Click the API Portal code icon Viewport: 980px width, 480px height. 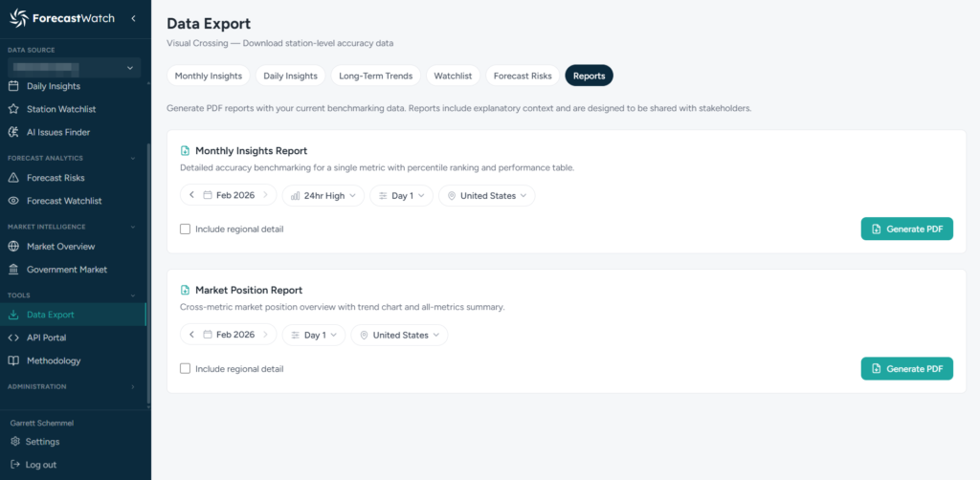(x=13, y=338)
